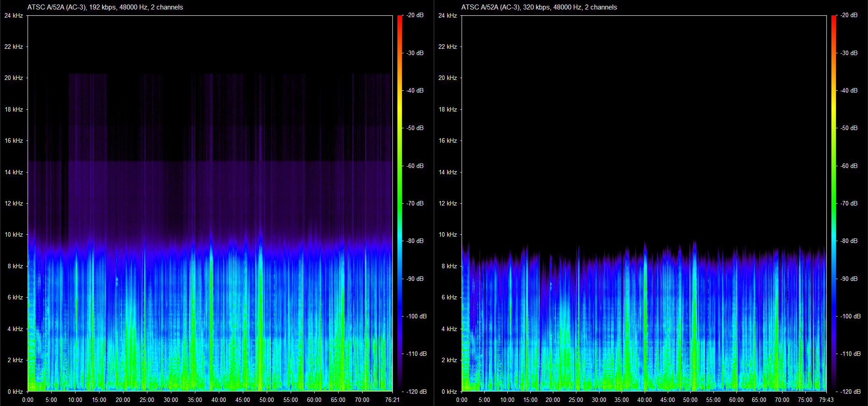Click the left plot's 14 kHz label
This screenshot has height=406, width=868.
[14, 172]
